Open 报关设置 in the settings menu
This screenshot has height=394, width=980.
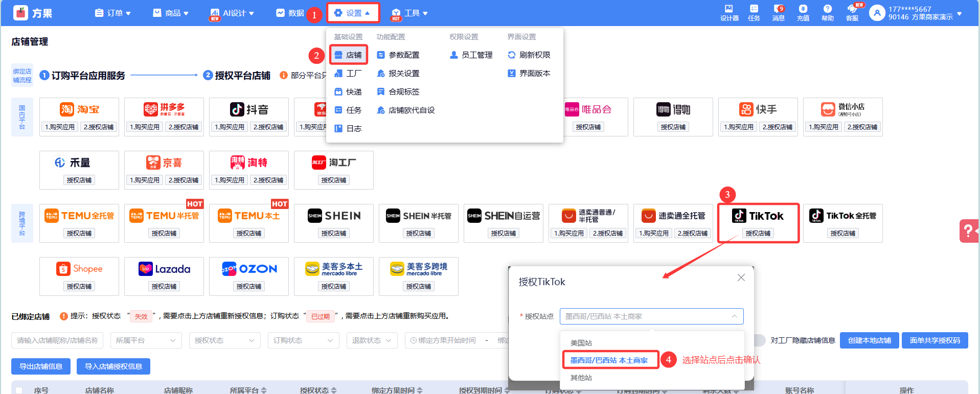(x=398, y=74)
